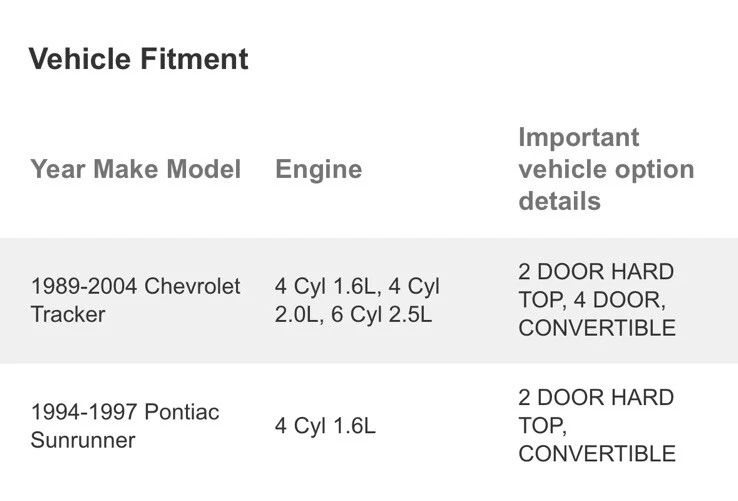Click 4 Cyl 1.6L in the Sunrunner row
Image resolution: width=738 pixels, height=501 pixels.
(325, 426)
